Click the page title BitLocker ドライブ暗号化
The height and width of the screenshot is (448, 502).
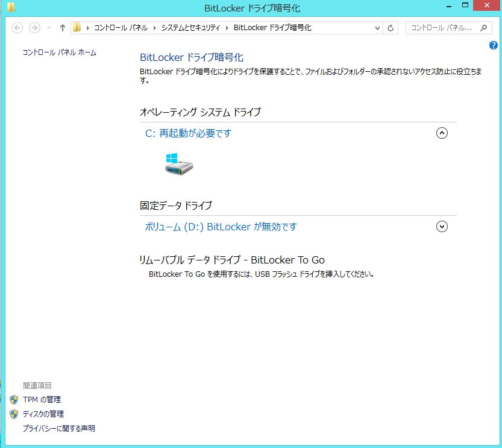point(192,57)
